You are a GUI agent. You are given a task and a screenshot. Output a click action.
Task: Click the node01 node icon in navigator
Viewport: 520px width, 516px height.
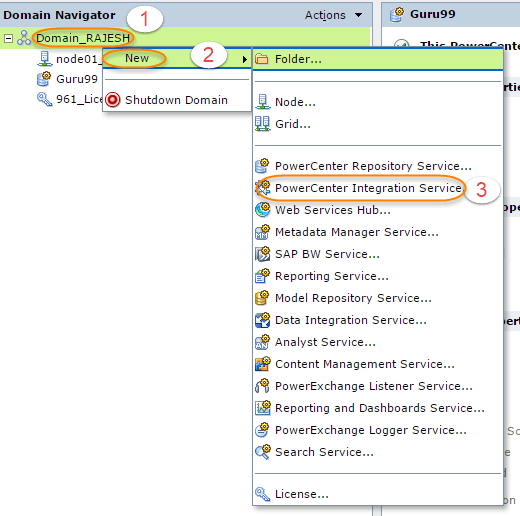pyautogui.click(x=44, y=59)
